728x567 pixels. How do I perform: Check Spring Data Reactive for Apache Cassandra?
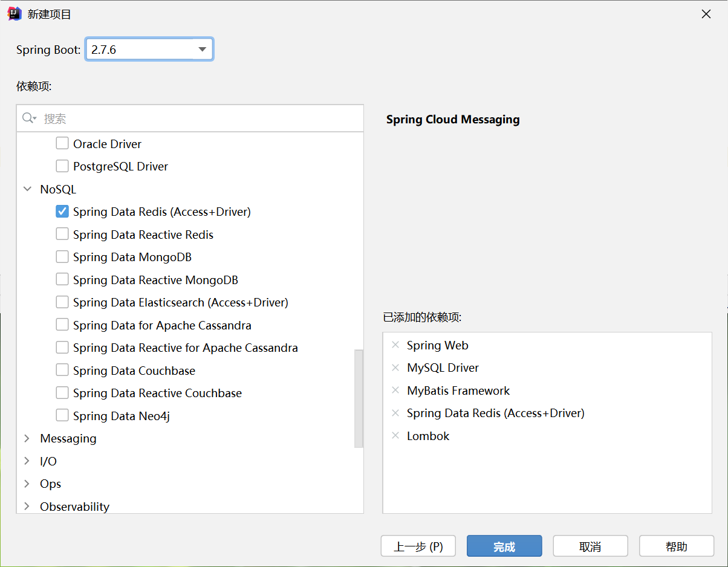[x=62, y=348]
